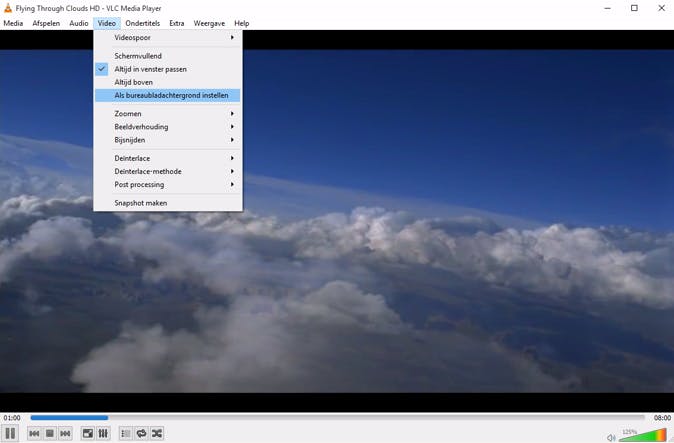
Task: Minimize the VLC window
Action: (x=607, y=8)
